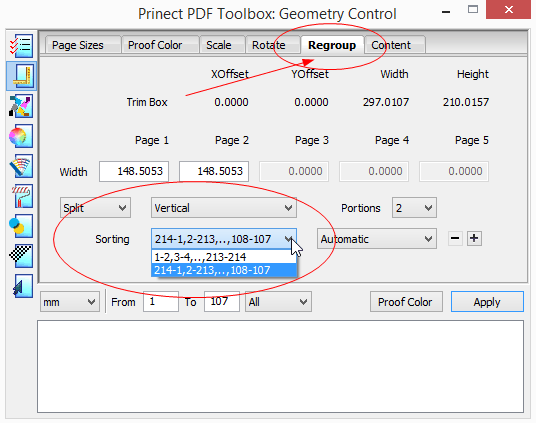Switch to the Rotate tab
Screen dimensions: 536x423
pyautogui.click(x=273, y=45)
